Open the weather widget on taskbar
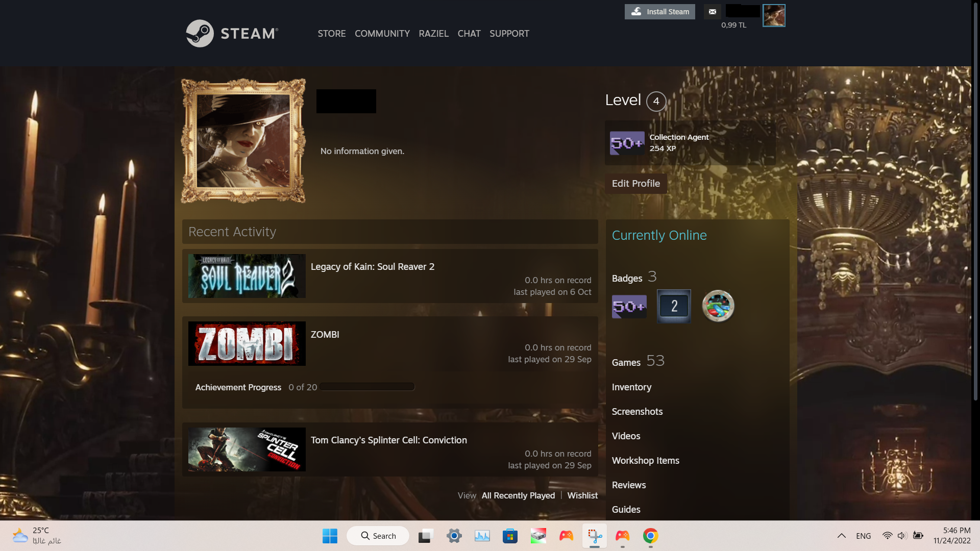This screenshot has height=551, width=980. (x=37, y=536)
